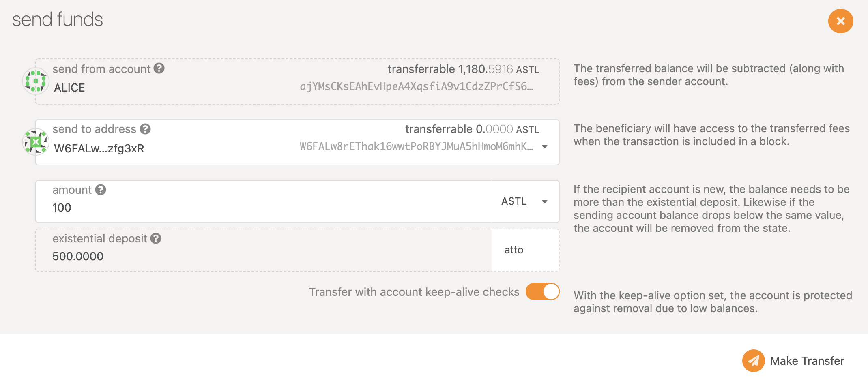Click the atto unit label
This screenshot has width=868, height=381.
(x=513, y=250)
